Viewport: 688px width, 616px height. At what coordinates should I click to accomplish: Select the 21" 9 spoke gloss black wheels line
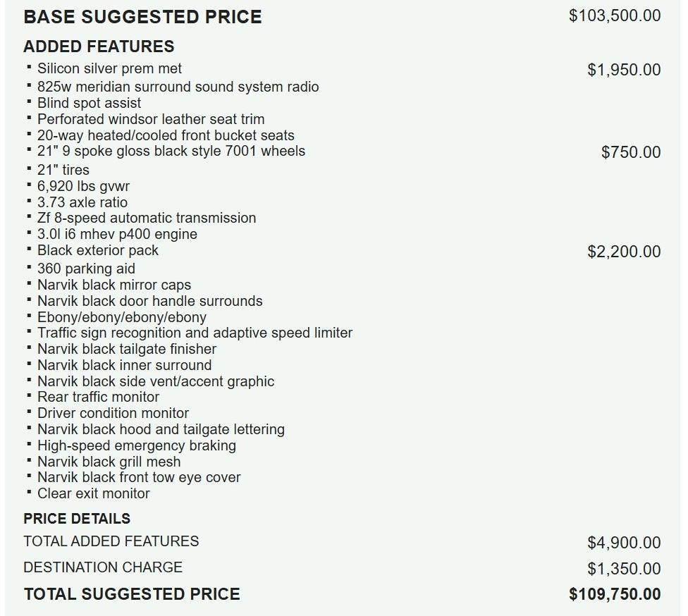click(x=171, y=151)
